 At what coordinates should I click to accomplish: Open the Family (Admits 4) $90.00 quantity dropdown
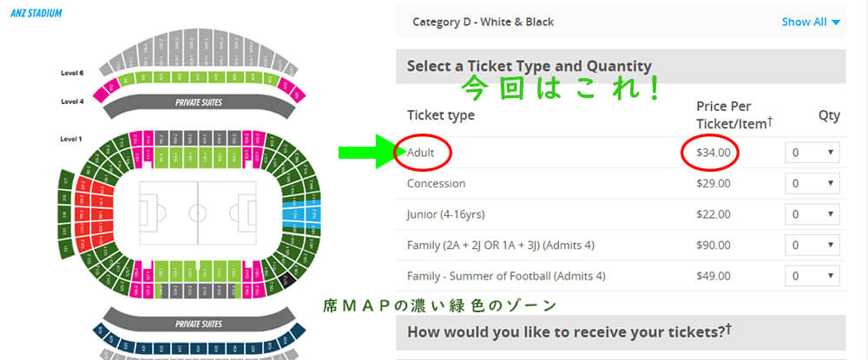(x=811, y=245)
